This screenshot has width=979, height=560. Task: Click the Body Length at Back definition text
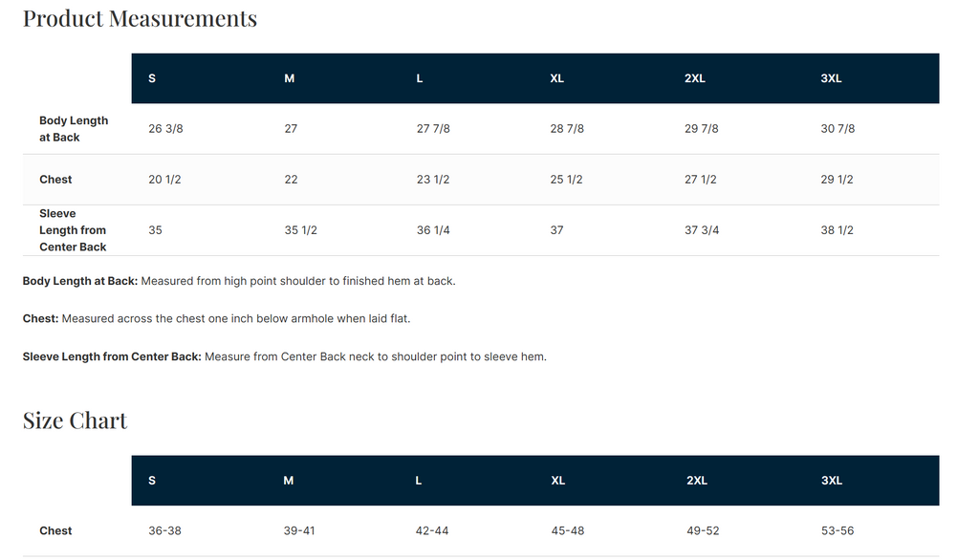239,282
